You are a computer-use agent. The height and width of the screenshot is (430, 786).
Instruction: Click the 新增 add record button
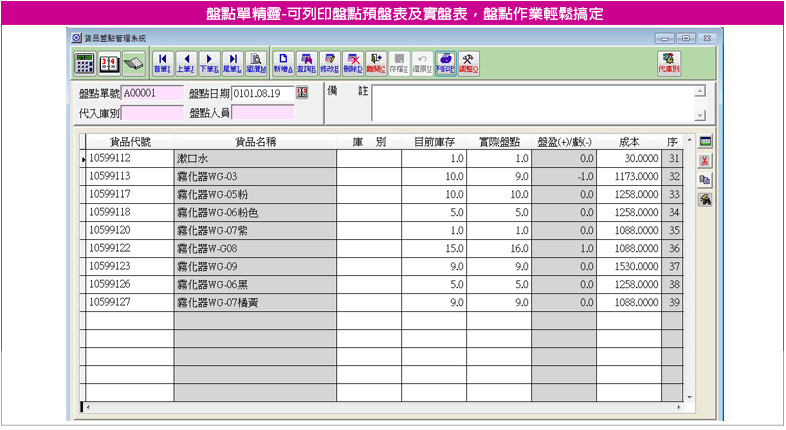[x=283, y=62]
